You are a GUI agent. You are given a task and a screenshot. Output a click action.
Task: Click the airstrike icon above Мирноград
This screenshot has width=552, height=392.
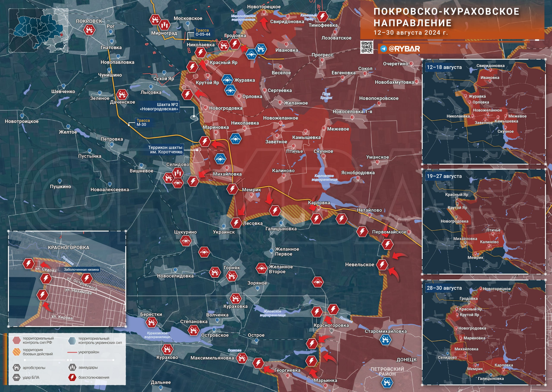point(165,24)
